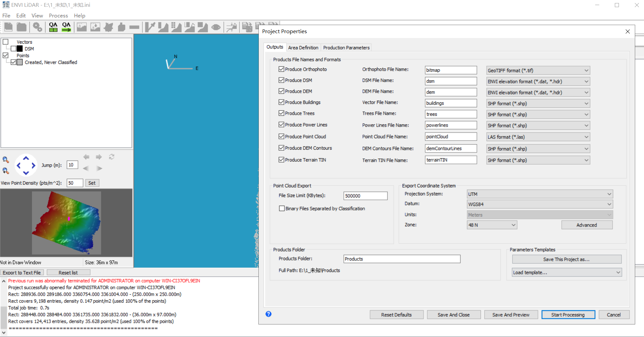Open the Edit menu
The height and width of the screenshot is (337, 644).
coord(21,16)
